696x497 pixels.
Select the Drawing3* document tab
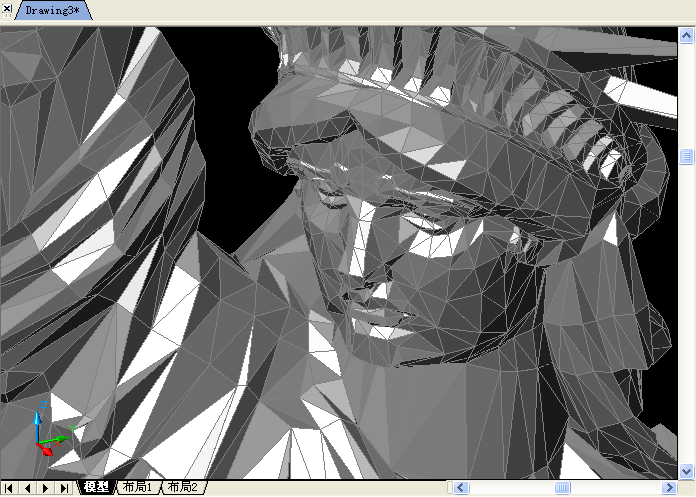click(52, 11)
